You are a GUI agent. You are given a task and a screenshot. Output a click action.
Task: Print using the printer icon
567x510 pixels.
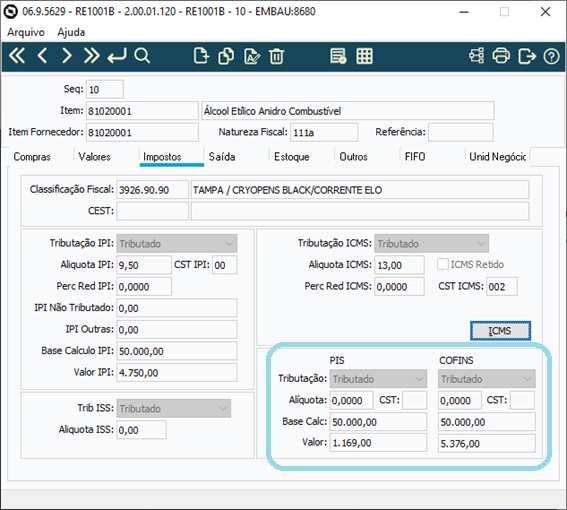tap(501, 56)
